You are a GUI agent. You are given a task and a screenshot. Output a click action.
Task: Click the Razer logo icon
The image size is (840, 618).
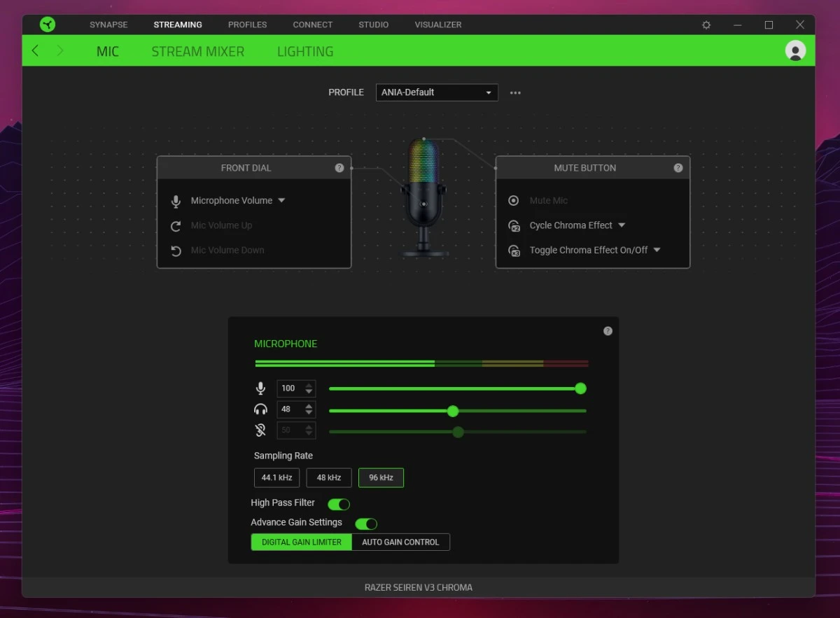48,24
